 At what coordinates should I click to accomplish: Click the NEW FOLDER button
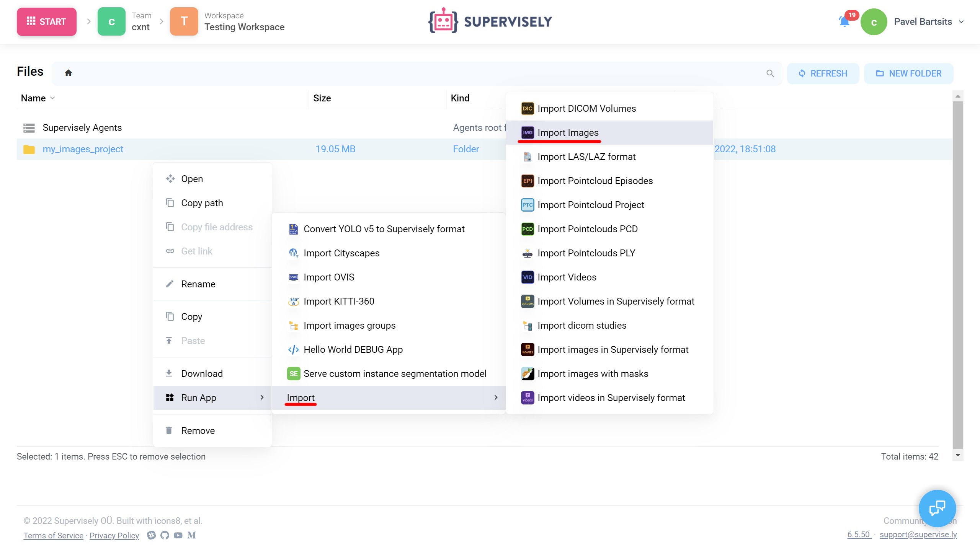(x=908, y=73)
